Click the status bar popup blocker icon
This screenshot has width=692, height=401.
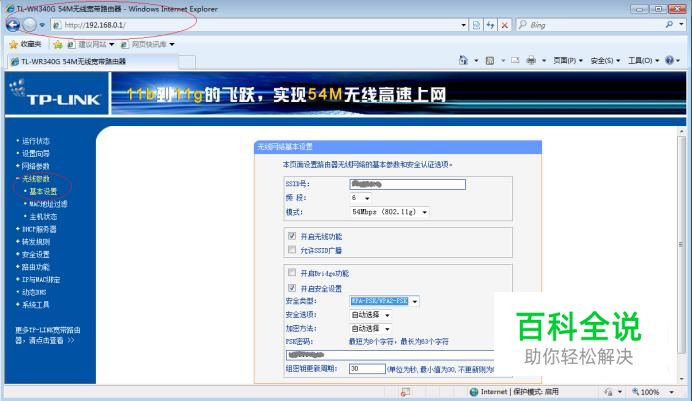405,392
